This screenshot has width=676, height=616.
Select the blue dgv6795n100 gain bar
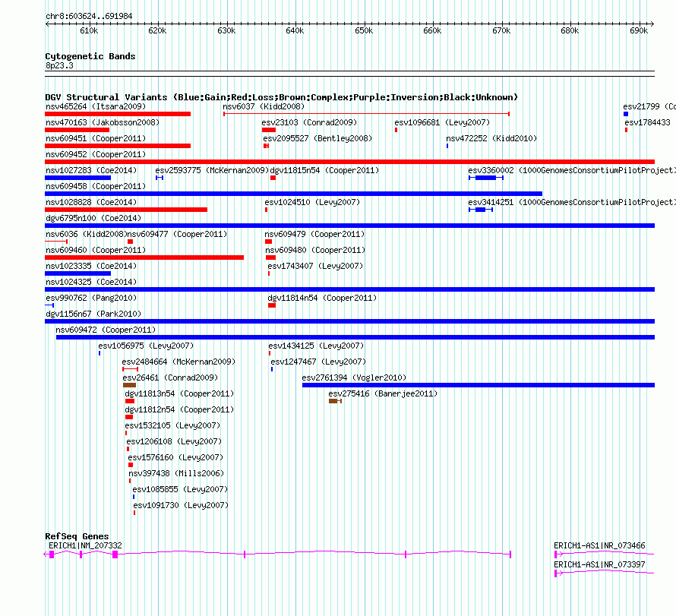click(x=349, y=226)
